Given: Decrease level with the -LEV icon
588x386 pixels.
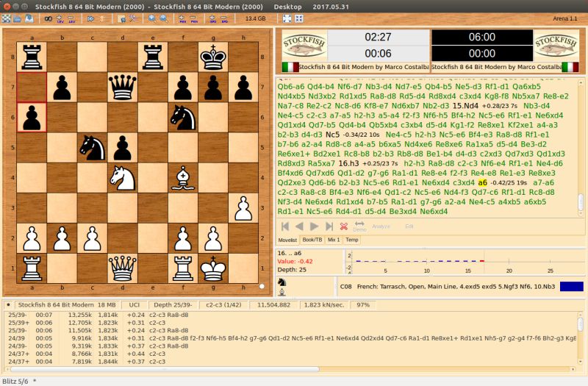Looking at the screenshot, I should (x=71, y=18).
